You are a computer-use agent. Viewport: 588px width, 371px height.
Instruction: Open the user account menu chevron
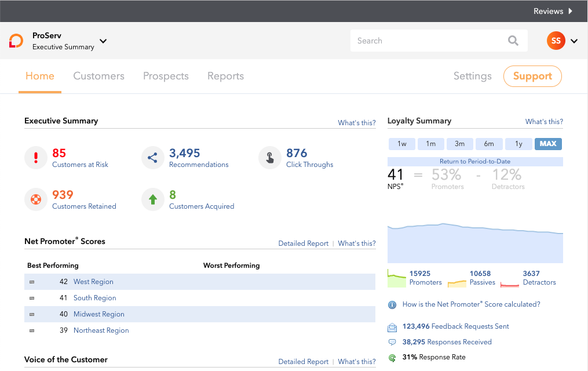574,41
